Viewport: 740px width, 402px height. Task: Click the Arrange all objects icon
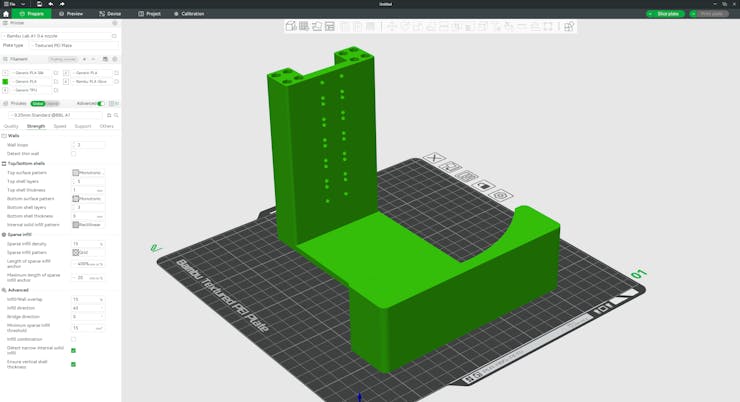click(330, 26)
